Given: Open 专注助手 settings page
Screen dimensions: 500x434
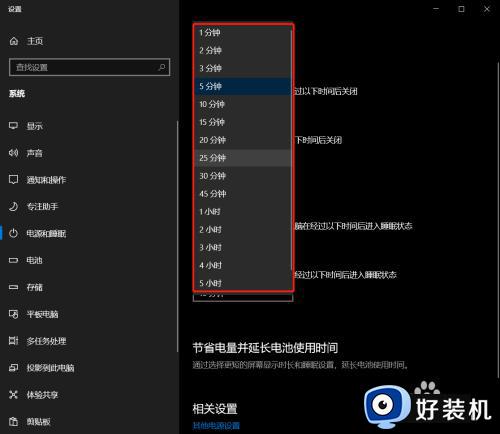Looking at the screenshot, I should 42,207.
